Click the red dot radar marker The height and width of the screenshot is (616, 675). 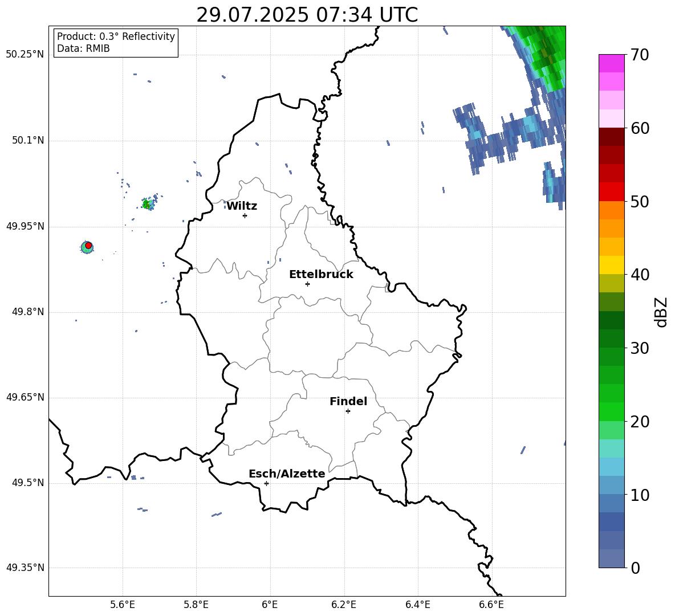[x=88, y=246]
